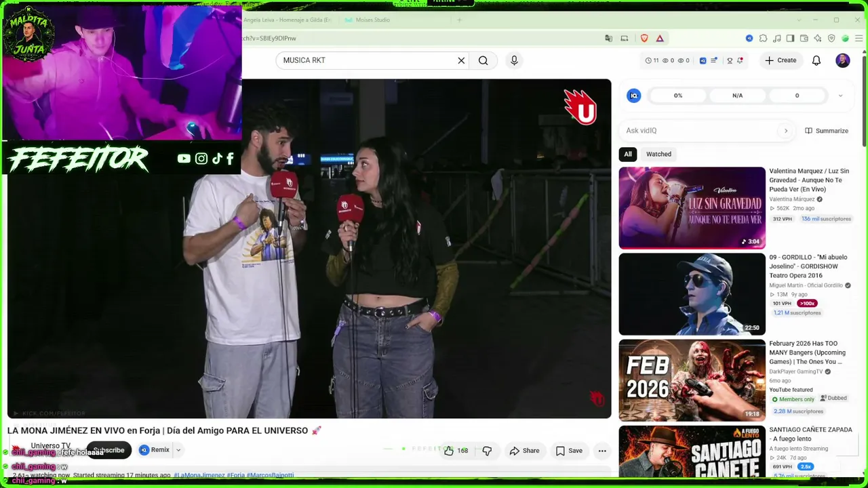Start voice search with the microphone icon

(x=514, y=60)
